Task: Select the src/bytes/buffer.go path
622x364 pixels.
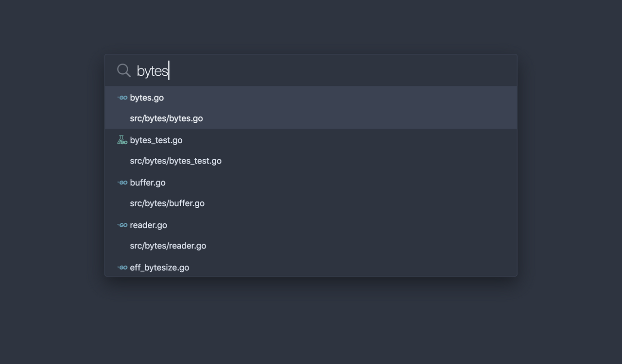Action: click(x=167, y=203)
